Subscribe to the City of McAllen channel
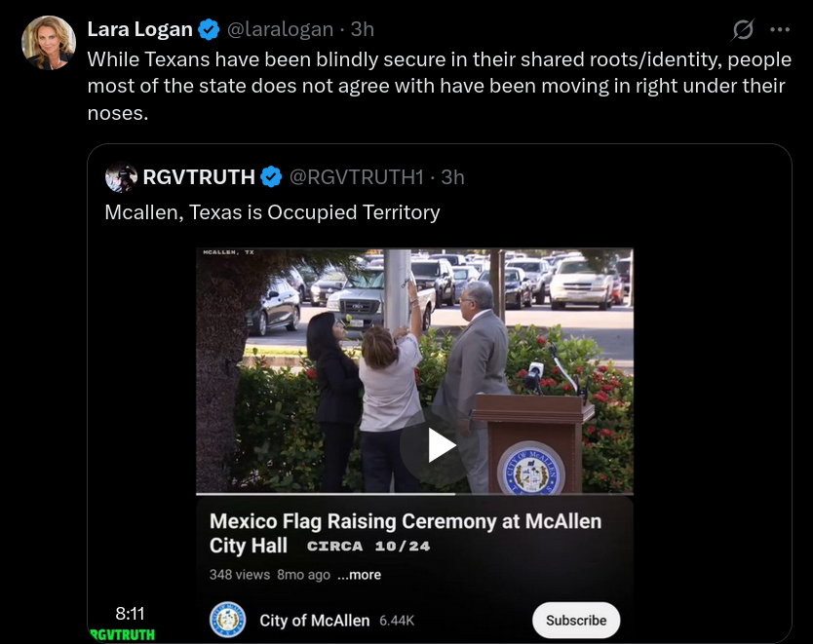The width and height of the screenshot is (813, 644). coord(576,621)
